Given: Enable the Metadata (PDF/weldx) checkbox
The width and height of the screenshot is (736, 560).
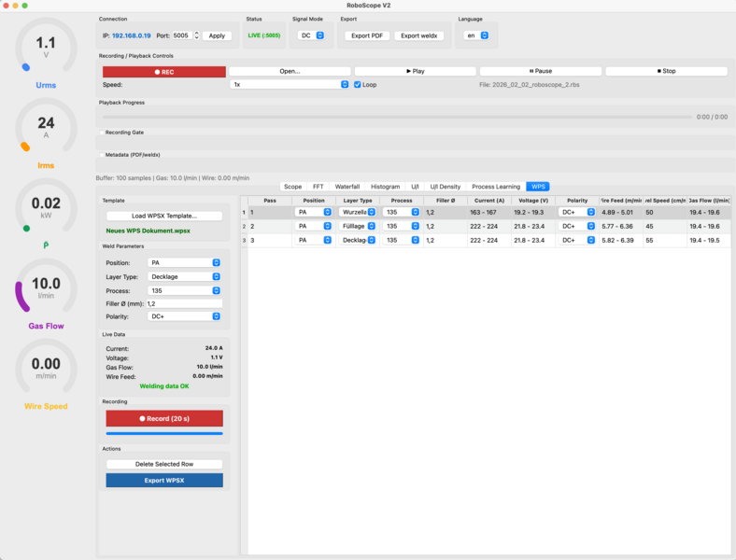Looking at the screenshot, I should pyautogui.click(x=102, y=155).
